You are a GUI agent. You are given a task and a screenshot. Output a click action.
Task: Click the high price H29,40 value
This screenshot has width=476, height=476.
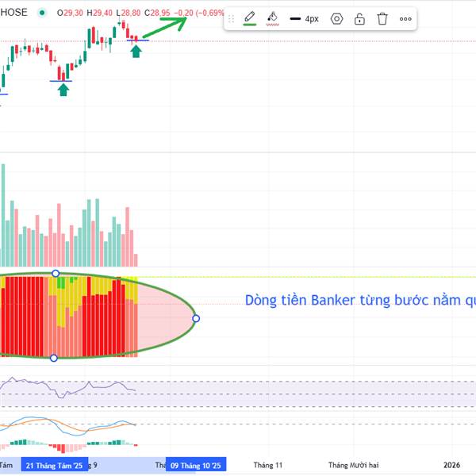point(100,13)
